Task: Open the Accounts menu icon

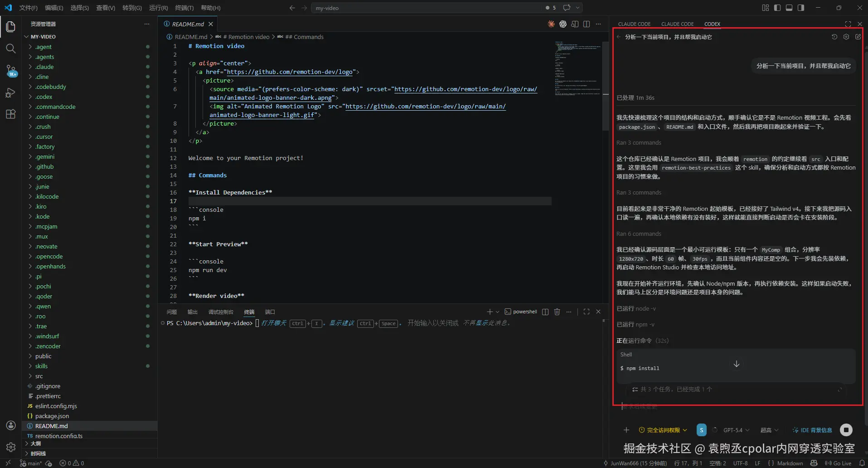Action: [11, 425]
